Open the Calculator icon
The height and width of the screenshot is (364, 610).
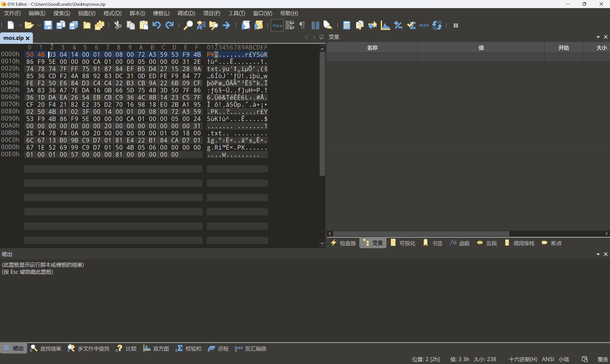[x=346, y=25]
